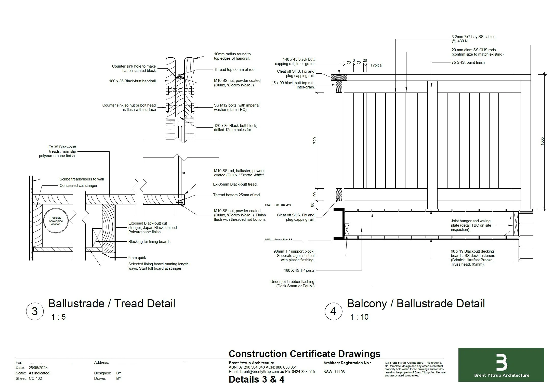Screen dimensions: 554x392
Task: Click the Construction Certificate Drawings heading
Action: 304,354
